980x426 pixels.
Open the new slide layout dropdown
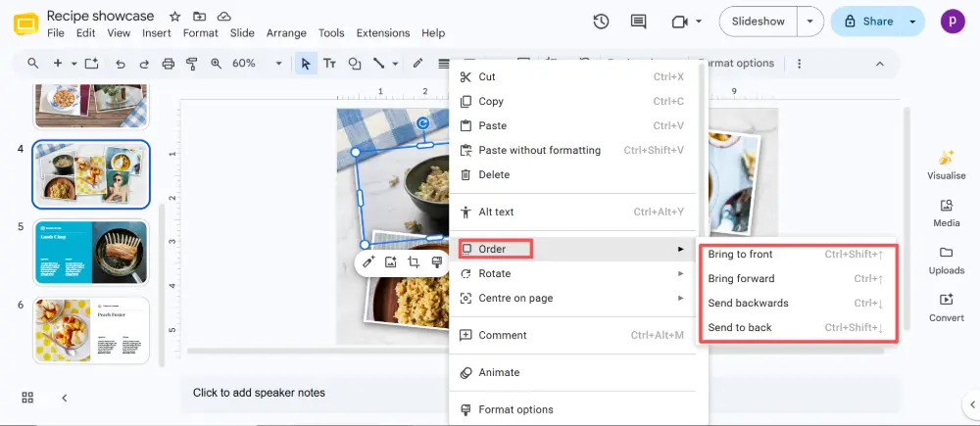click(x=73, y=63)
